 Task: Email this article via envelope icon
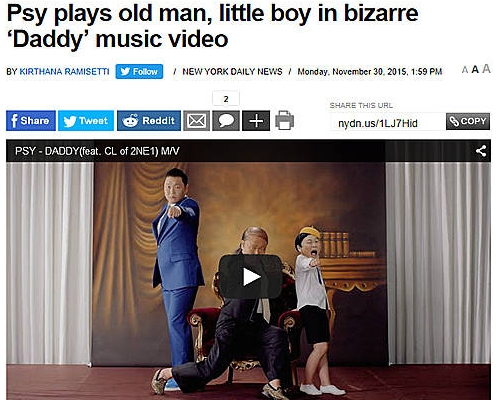tap(197, 120)
